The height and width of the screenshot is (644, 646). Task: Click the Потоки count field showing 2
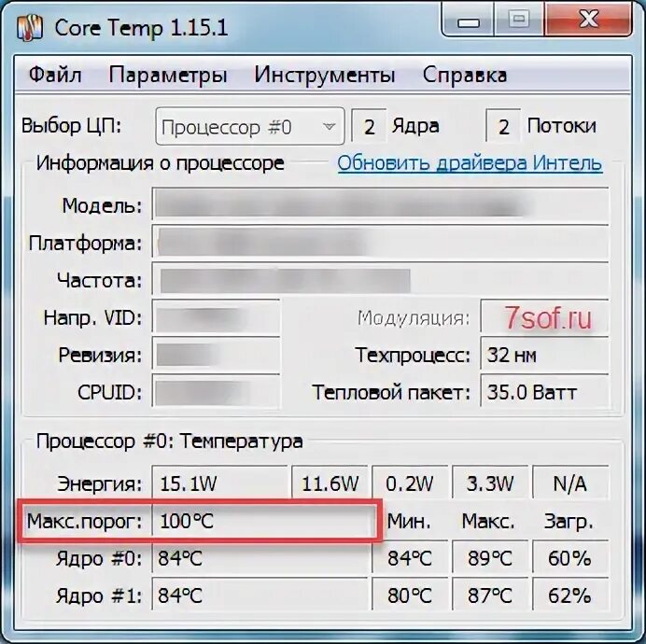point(503,126)
